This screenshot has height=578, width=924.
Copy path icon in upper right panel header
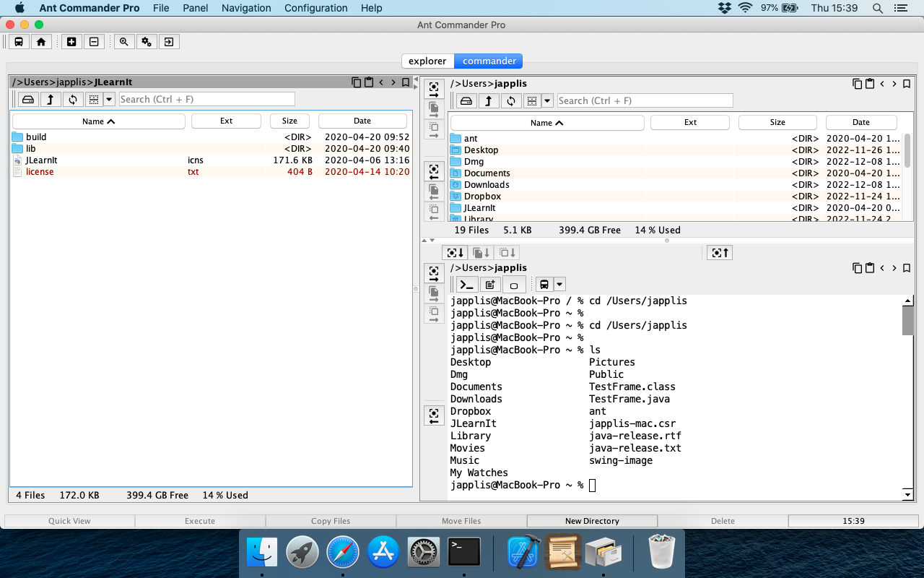point(857,84)
